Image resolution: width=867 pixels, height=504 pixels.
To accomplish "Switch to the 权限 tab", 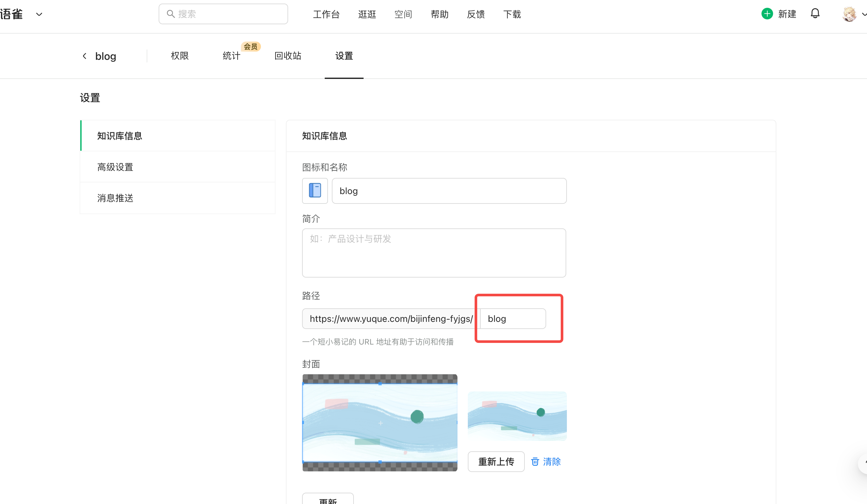I will [180, 56].
